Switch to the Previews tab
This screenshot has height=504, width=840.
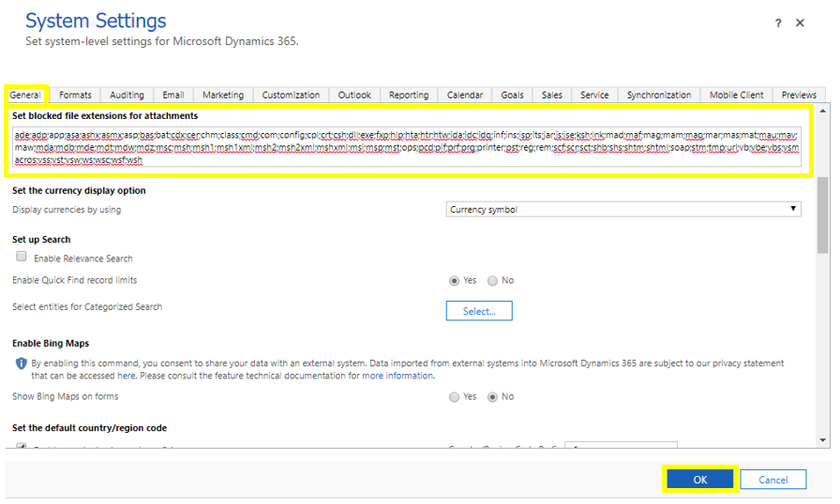pos(799,95)
